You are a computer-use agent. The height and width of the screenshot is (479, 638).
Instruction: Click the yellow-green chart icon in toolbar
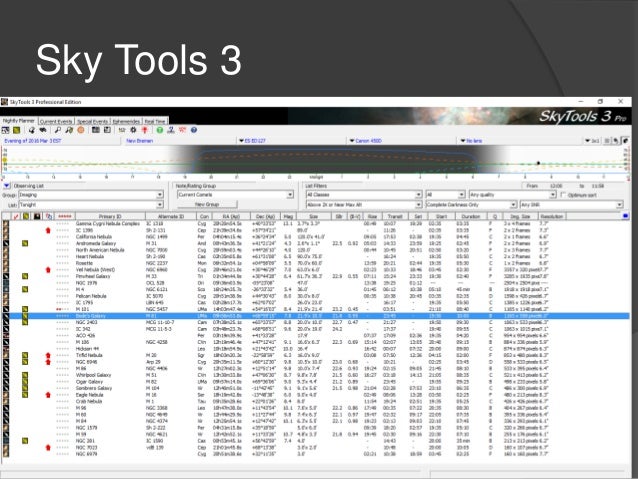pyautogui.click(x=16, y=130)
